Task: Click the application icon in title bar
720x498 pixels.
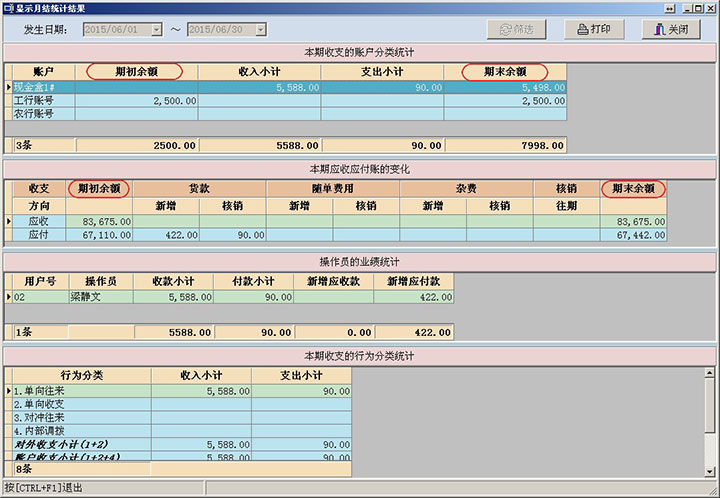Action: click(x=9, y=7)
